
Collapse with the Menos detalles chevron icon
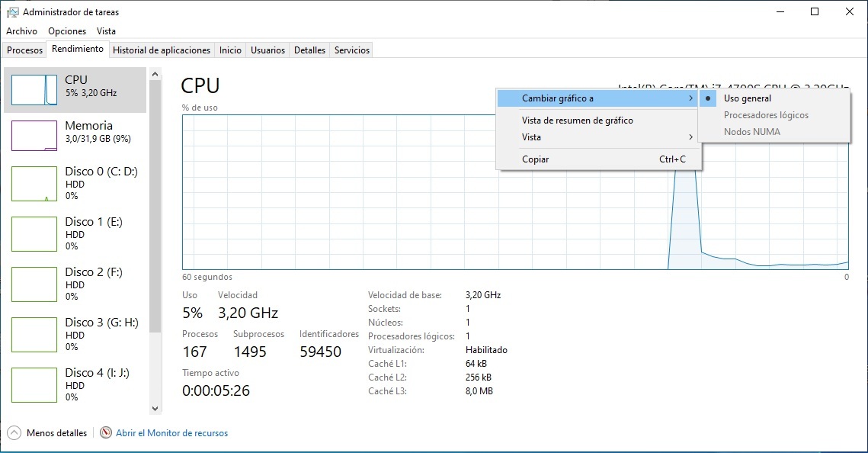pyautogui.click(x=14, y=432)
